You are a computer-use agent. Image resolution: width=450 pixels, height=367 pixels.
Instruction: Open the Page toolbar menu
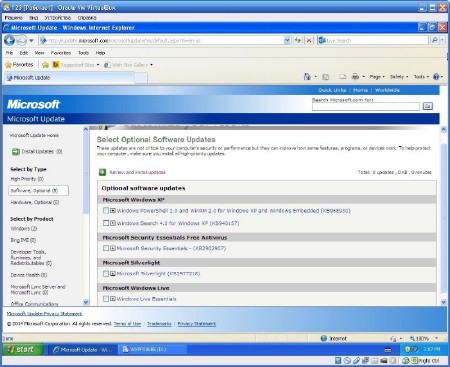click(x=377, y=77)
